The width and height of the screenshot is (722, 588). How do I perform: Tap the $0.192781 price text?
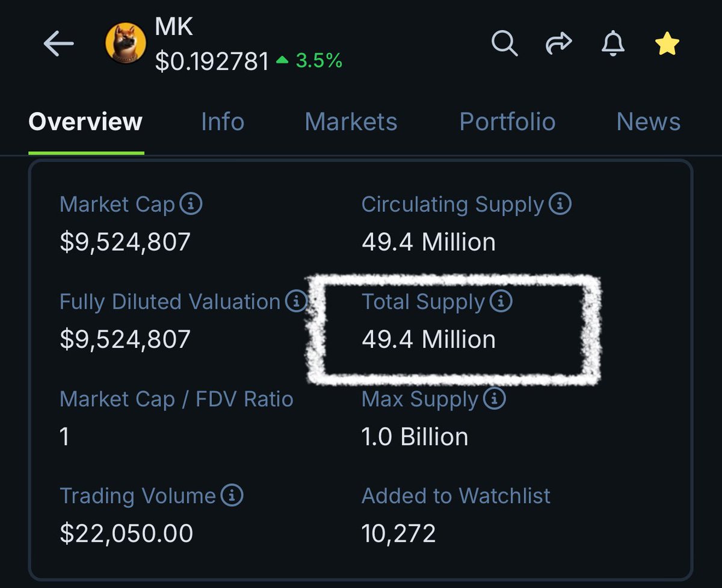[212, 61]
